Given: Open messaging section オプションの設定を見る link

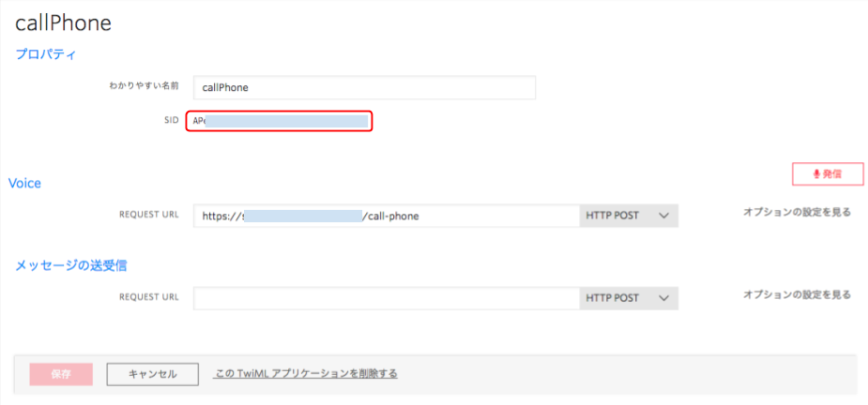Looking at the screenshot, I should (797, 294).
